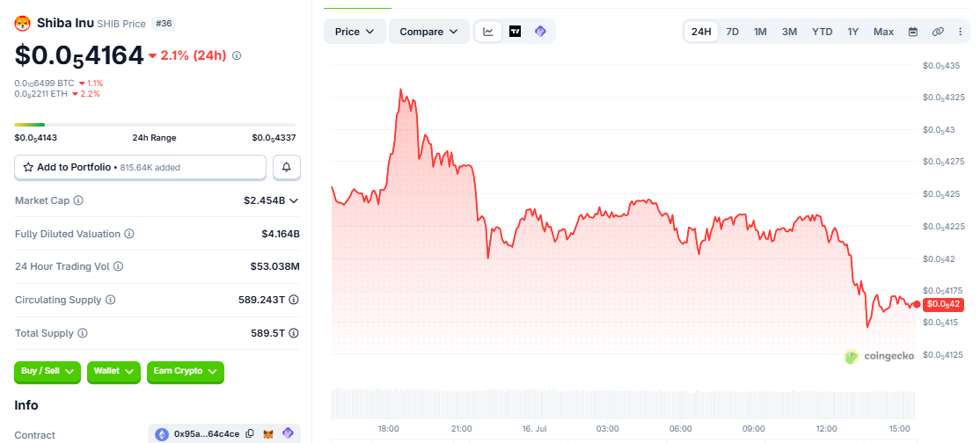Click the 16. Jul date axis label
Viewport: 980px width, 443px height.
(x=534, y=429)
